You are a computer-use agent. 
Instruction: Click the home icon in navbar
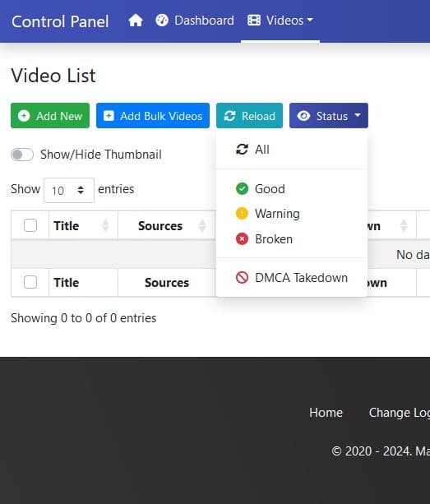(x=136, y=21)
